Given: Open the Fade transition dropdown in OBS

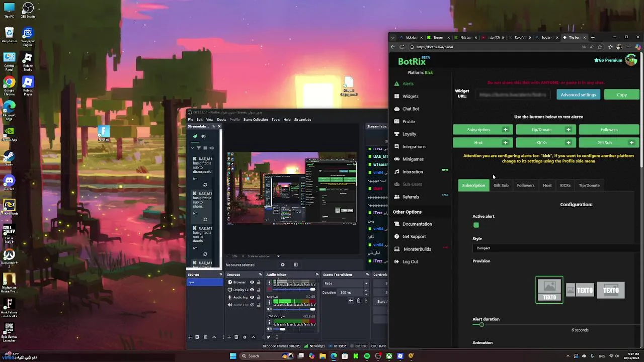Looking at the screenshot, I should coord(345,284).
